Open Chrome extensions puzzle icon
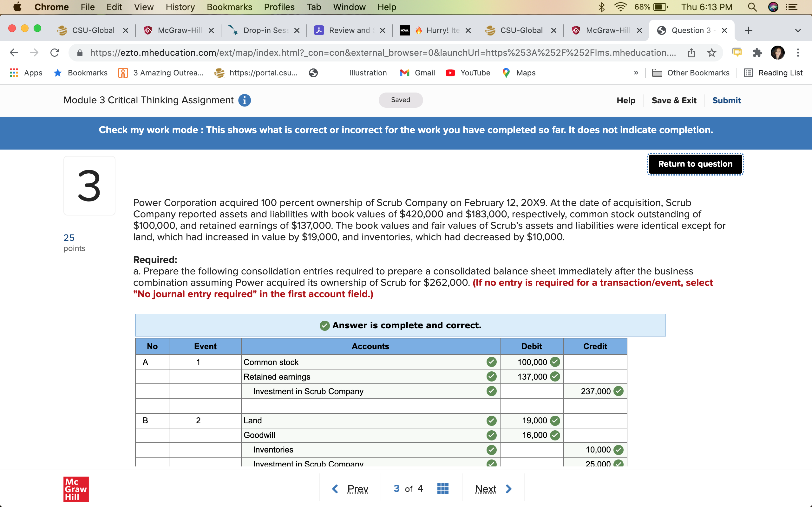 (x=757, y=53)
